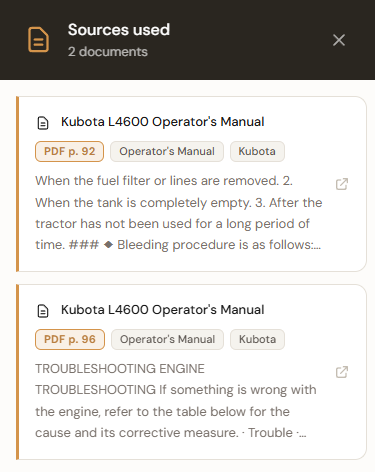375x472 pixels.
Task: Select the PDF p. 96 badge
Action: [70, 339]
